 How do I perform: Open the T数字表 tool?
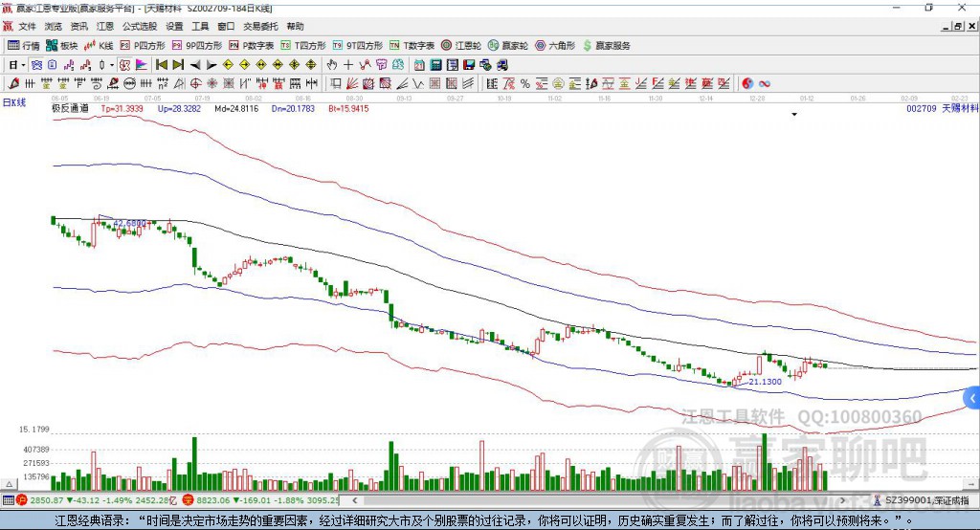pyautogui.click(x=412, y=46)
